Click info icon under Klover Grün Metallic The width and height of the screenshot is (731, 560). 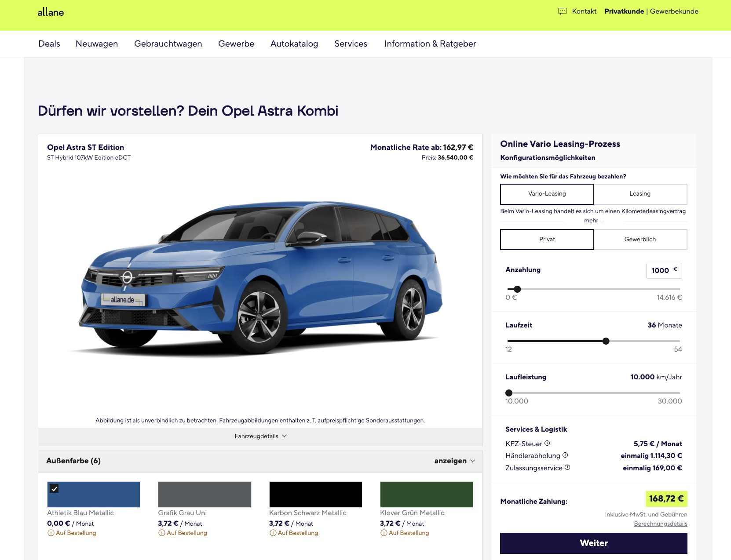pyautogui.click(x=384, y=533)
